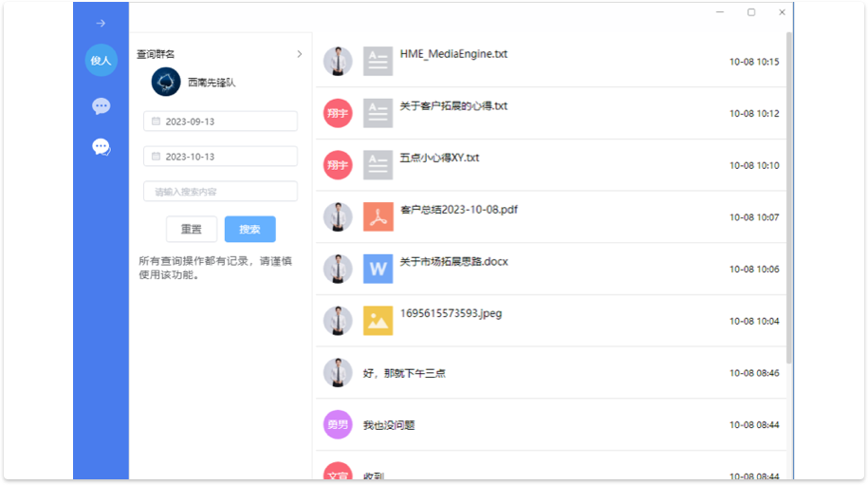Click the 翔宇 sender avatar
Screen dimensions: 868x485
pyautogui.click(x=338, y=113)
